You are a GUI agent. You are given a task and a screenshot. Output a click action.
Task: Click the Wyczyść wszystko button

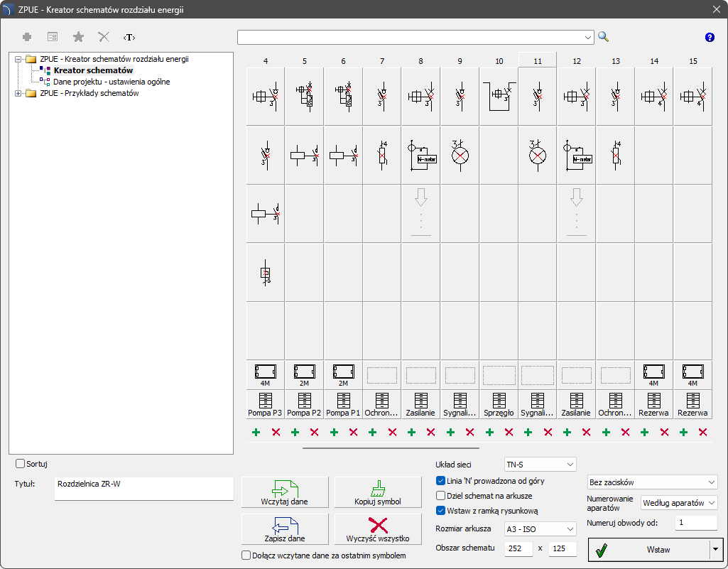pyautogui.click(x=377, y=528)
